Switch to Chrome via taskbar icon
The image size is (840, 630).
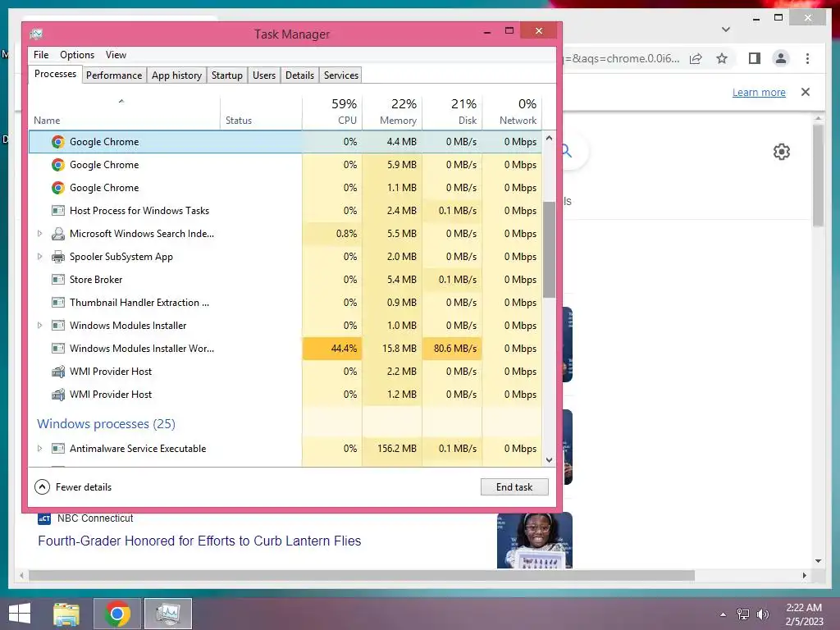(x=117, y=614)
